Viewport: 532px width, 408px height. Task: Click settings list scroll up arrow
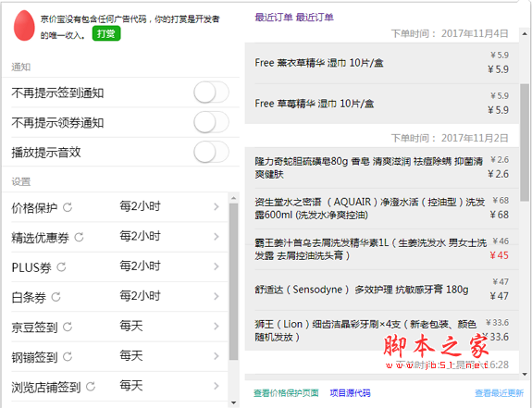(x=233, y=198)
